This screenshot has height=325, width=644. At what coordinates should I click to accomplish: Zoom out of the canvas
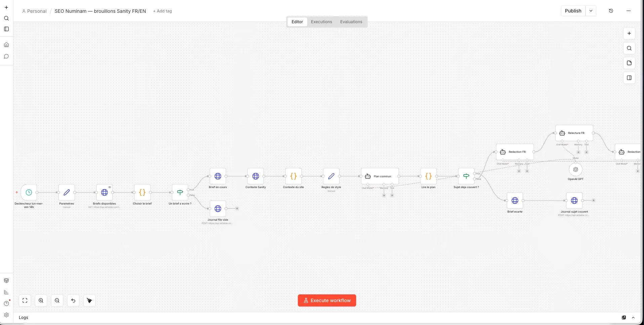point(57,300)
